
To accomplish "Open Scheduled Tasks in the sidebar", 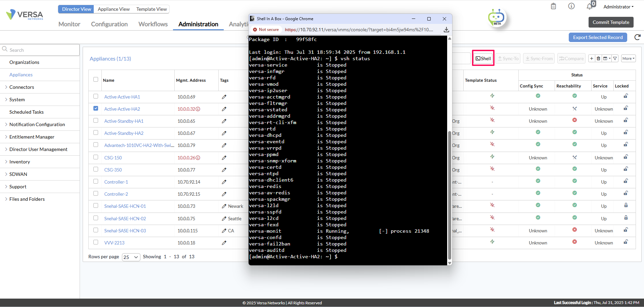I will (27, 112).
